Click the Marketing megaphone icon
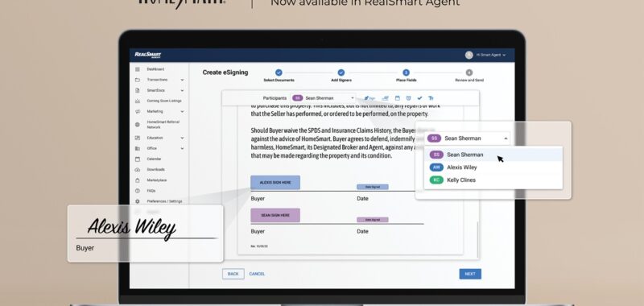The image size is (644, 306). click(138, 111)
